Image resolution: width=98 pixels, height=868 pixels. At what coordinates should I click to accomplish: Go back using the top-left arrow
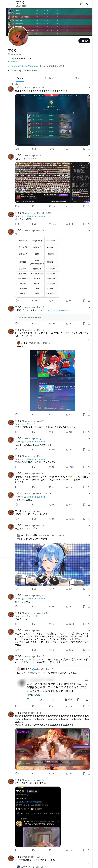(9, 4)
